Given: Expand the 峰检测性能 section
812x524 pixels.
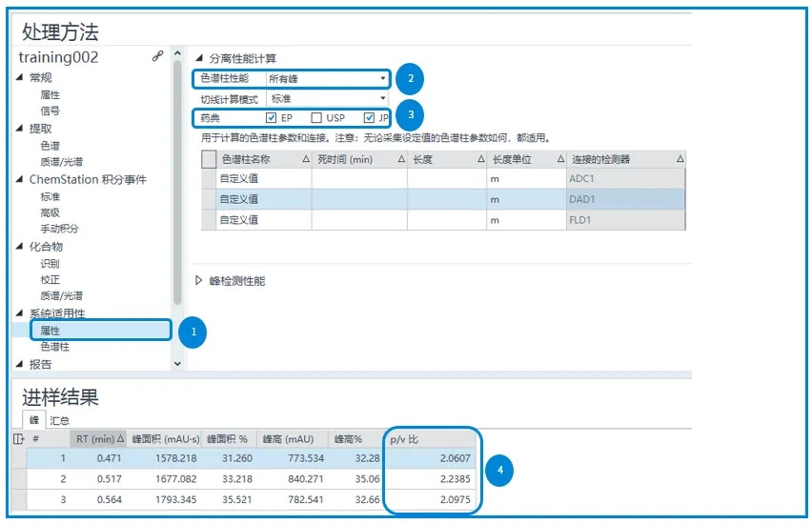Looking at the screenshot, I should click(199, 281).
